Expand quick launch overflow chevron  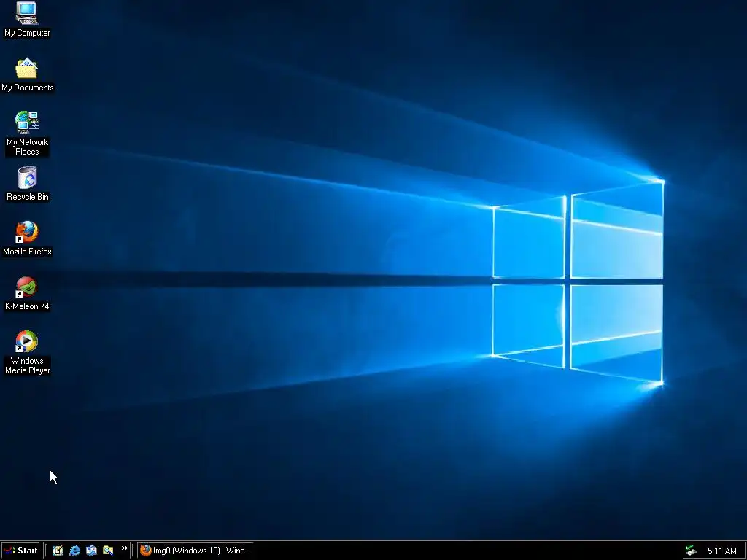[x=124, y=548]
